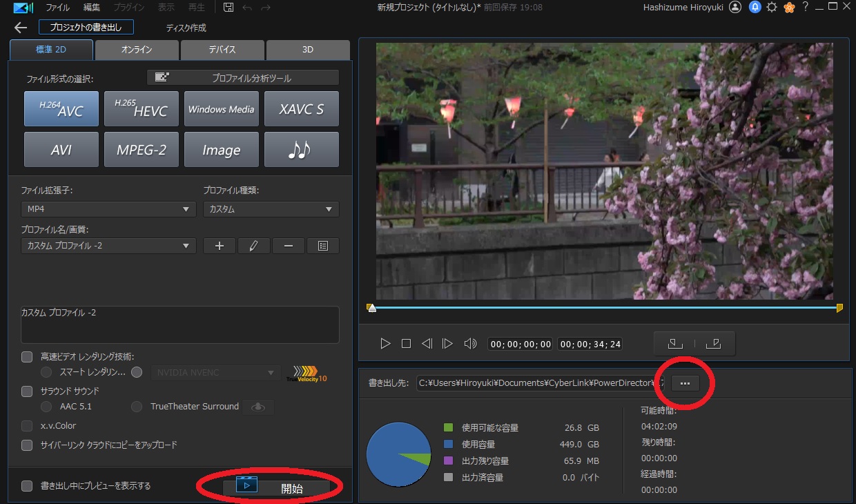Open profile details list button

coord(323,246)
